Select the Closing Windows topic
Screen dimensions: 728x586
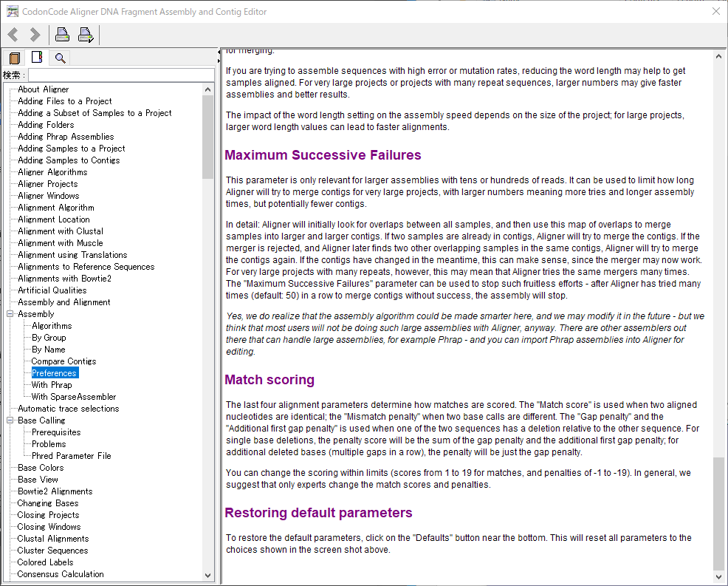[x=49, y=527]
